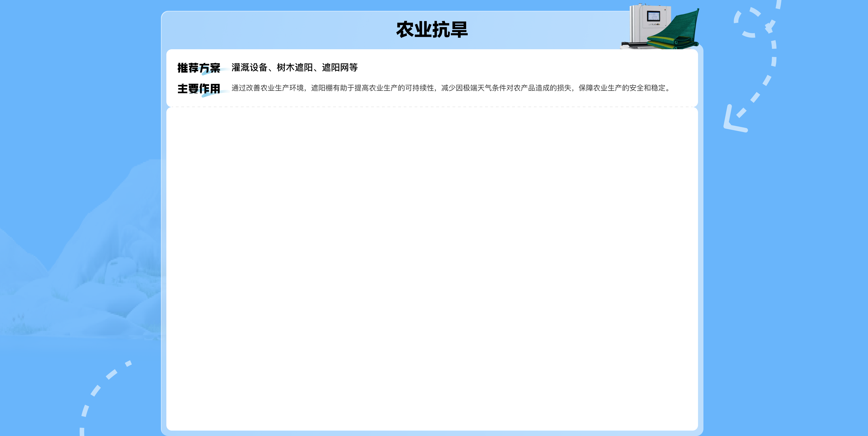Click the paragraph starting 通过改善农业生产环境
The height and width of the screenshot is (436, 868).
tap(452, 88)
